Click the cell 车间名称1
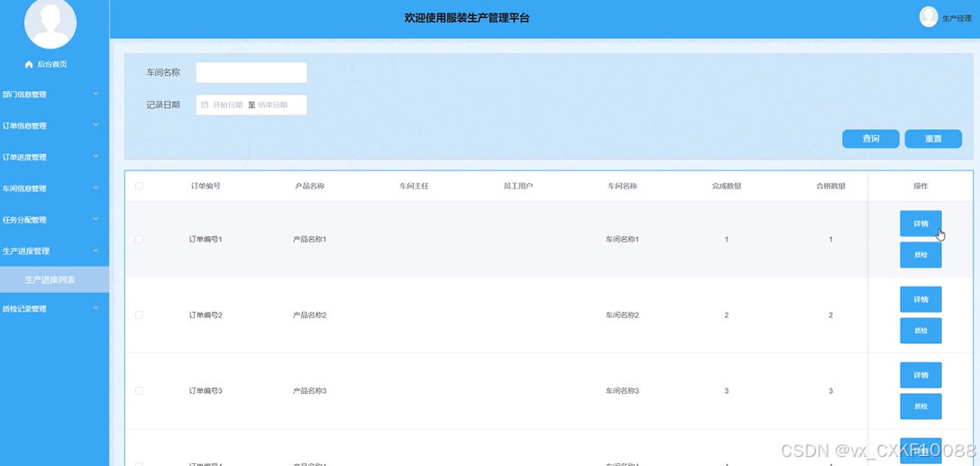This screenshot has width=980, height=466. pyautogui.click(x=622, y=239)
